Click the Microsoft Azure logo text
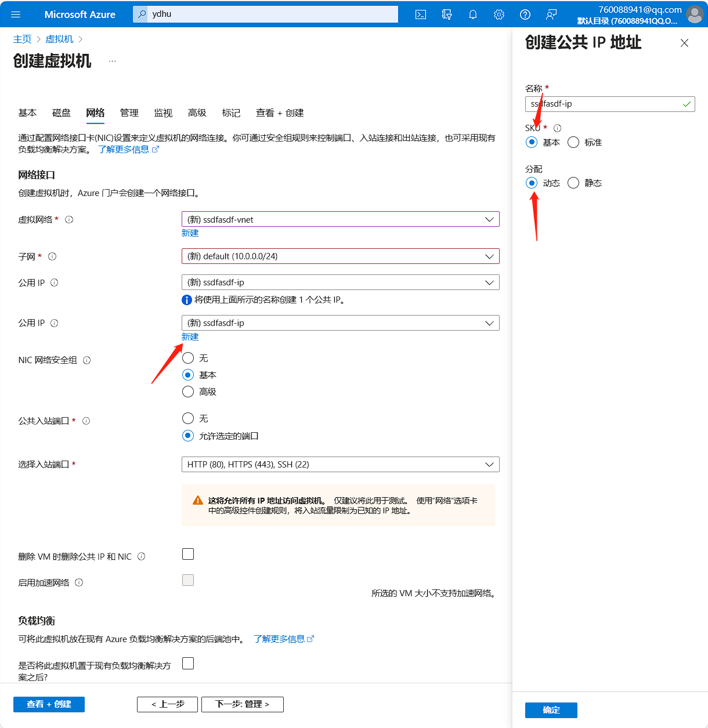708x728 pixels. 80,15
